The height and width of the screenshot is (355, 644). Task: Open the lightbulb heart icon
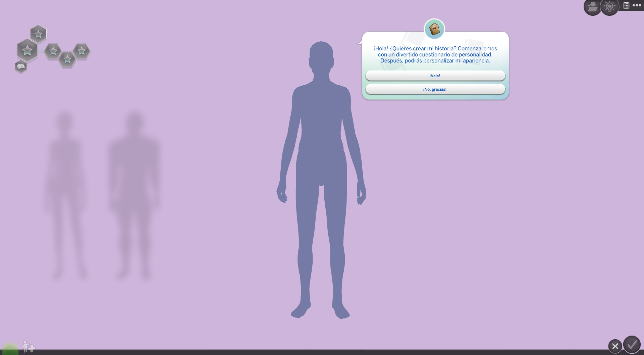(x=609, y=7)
